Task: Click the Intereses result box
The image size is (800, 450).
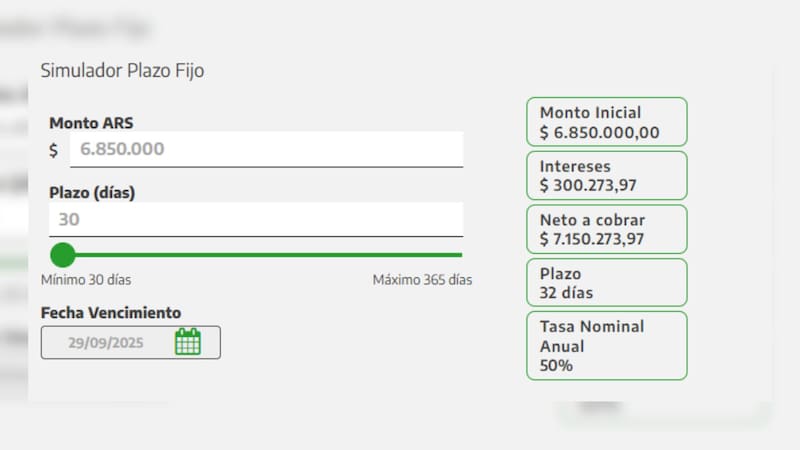Action: click(607, 176)
